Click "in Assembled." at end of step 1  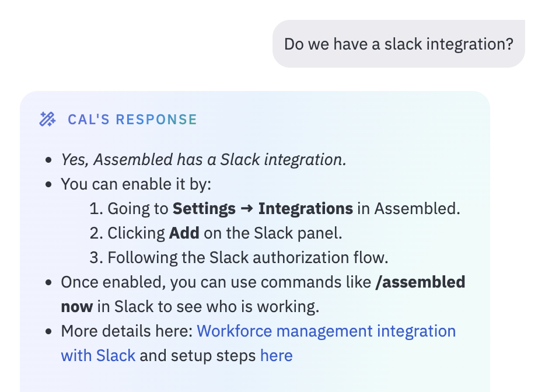[x=408, y=209]
